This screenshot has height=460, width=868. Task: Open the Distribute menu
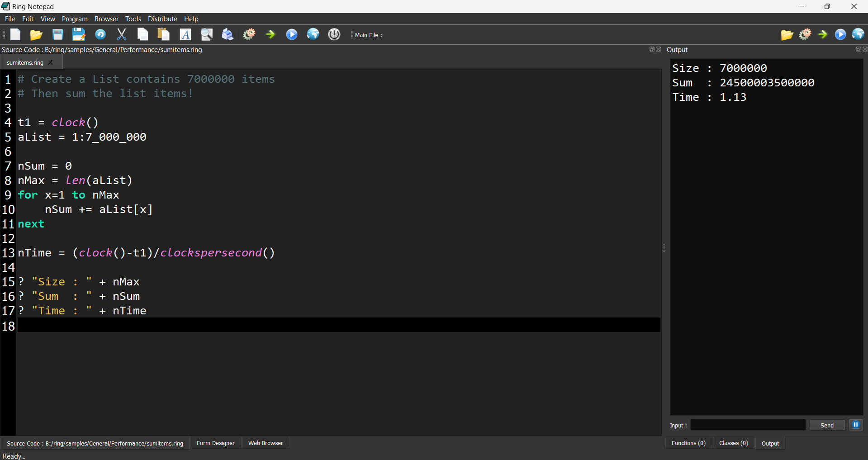click(162, 19)
